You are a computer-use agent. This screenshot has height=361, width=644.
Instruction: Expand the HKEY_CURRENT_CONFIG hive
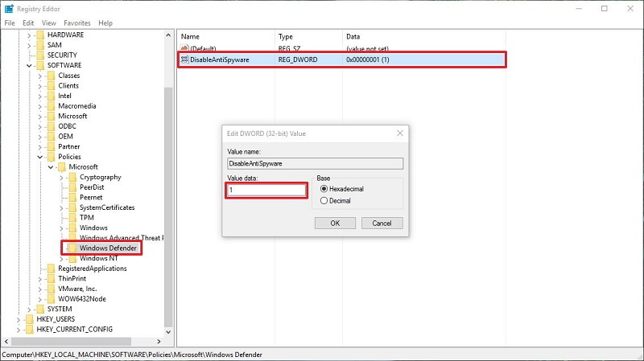(18, 330)
